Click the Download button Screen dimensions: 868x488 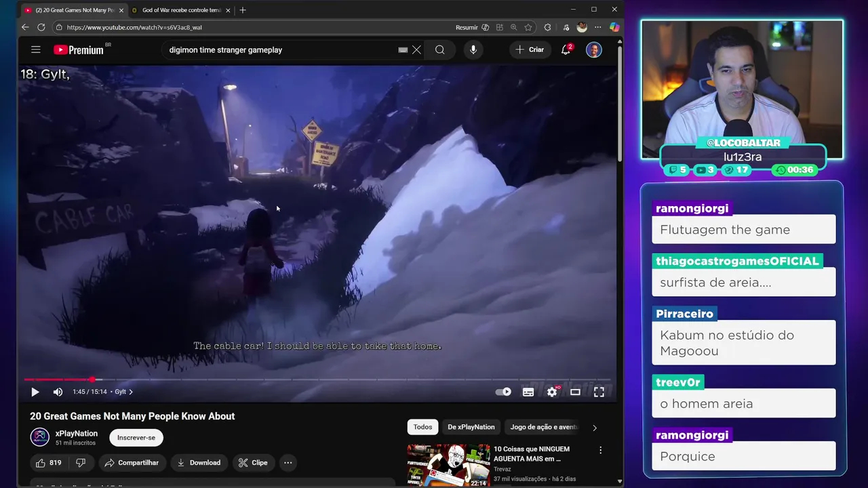click(x=199, y=463)
